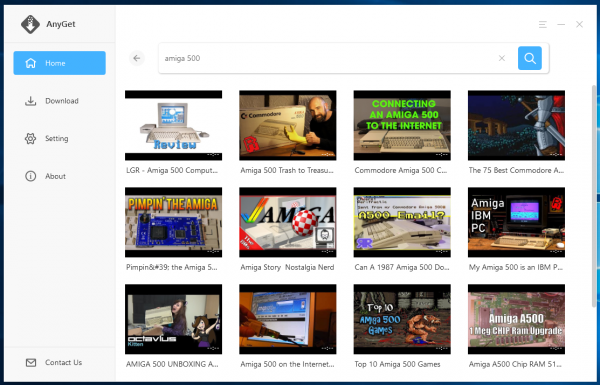Open the hamburger menu in title bar

click(x=542, y=24)
